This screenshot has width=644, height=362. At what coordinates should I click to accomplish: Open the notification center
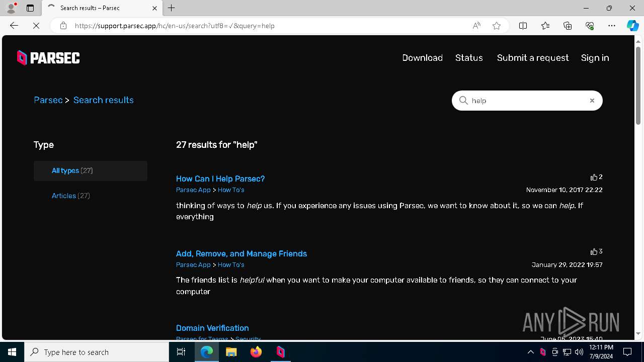[x=627, y=352]
